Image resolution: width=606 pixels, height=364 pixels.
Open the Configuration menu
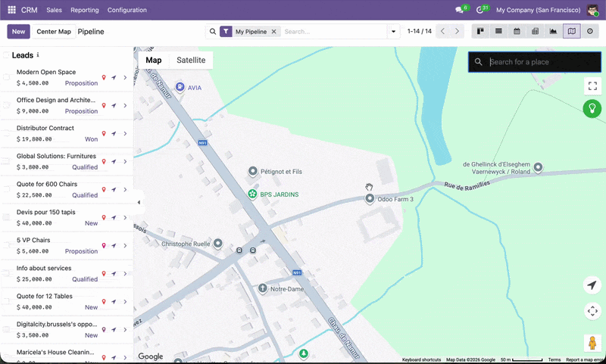point(127,10)
